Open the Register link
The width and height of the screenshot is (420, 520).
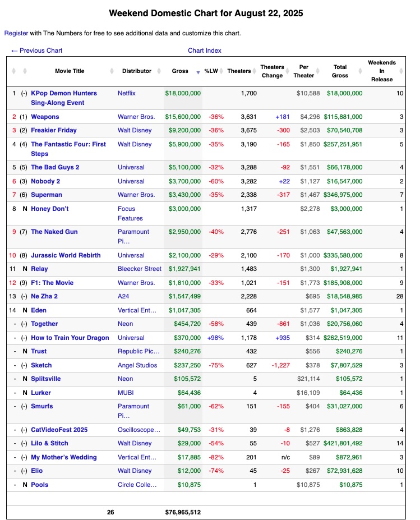(16, 33)
